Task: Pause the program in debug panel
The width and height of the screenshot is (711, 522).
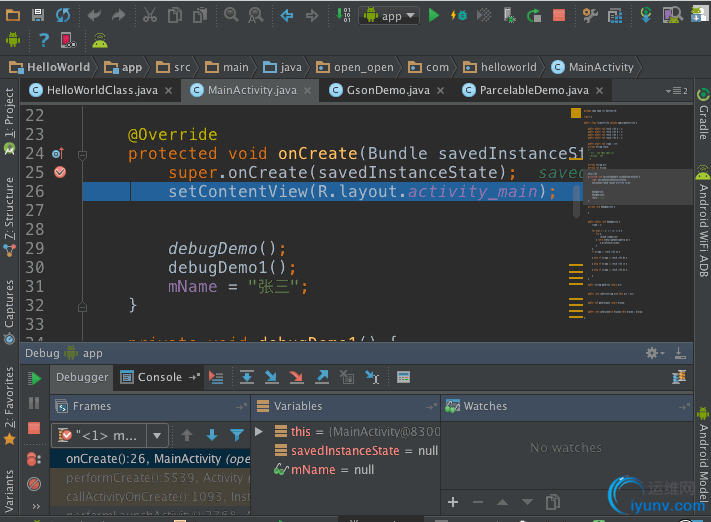Action: 34,403
